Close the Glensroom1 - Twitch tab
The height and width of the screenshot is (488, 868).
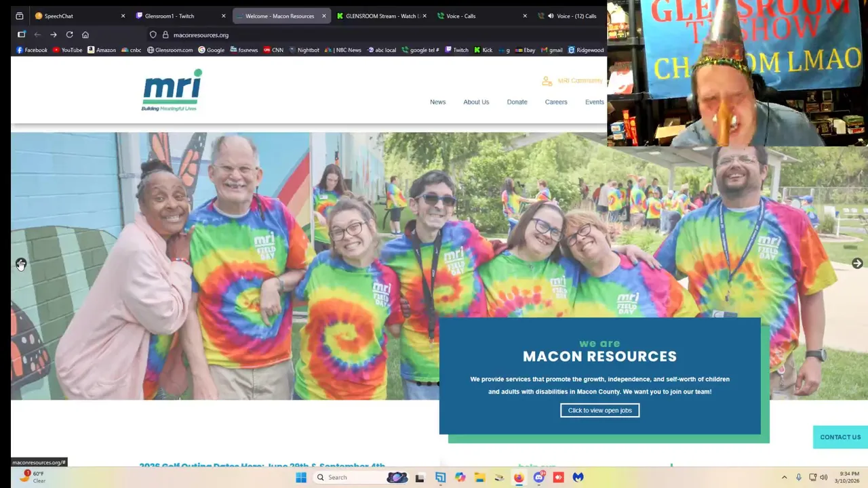point(223,16)
